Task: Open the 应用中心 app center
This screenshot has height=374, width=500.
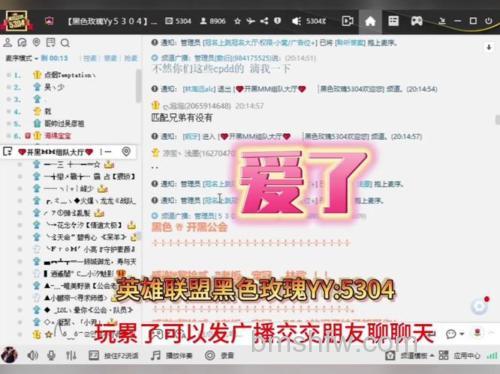Action: (459, 356)
